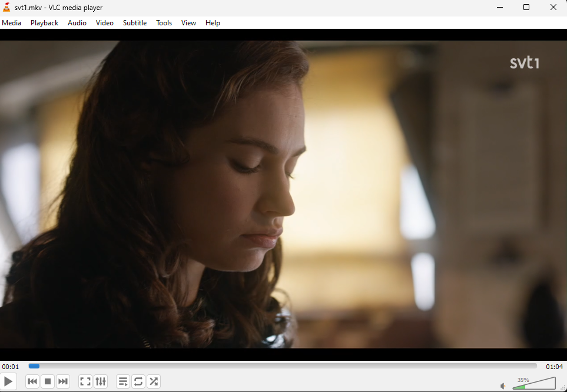Toggle fullscreen video mode
The image size is (567, 392).
[x=85, y=381]
